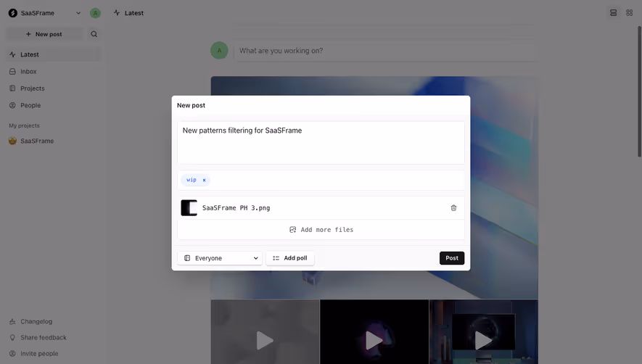The image size is (642, 364).
Task: Play the dark purple video thumbnail
Action: pyautogui.click(x=374, y=340)
